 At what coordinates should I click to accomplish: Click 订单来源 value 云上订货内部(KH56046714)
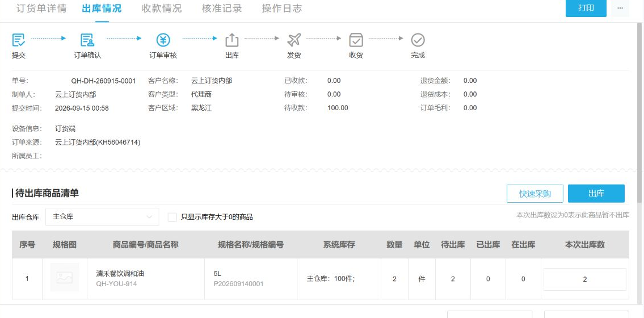[98, 143]
